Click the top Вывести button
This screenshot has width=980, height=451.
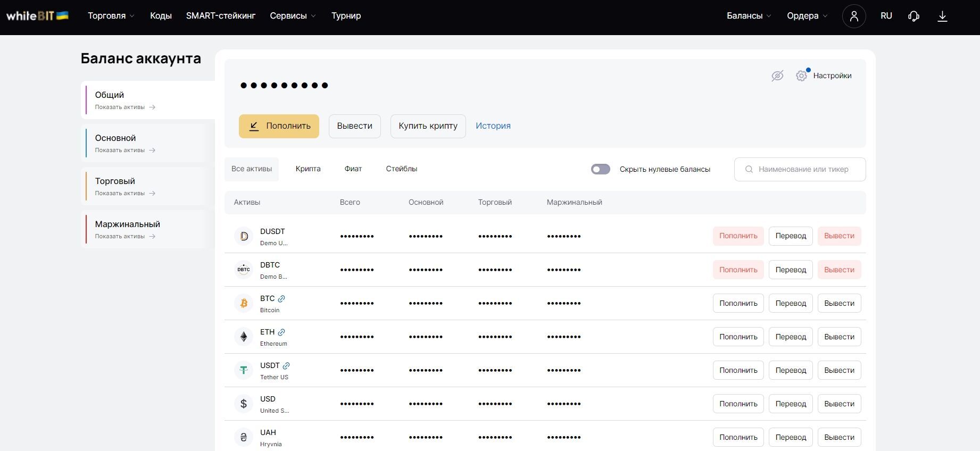(x=355, y=126)
